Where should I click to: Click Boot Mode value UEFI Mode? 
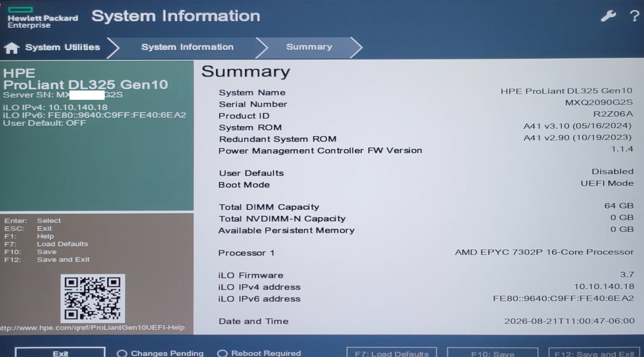(x=607, y=183)
